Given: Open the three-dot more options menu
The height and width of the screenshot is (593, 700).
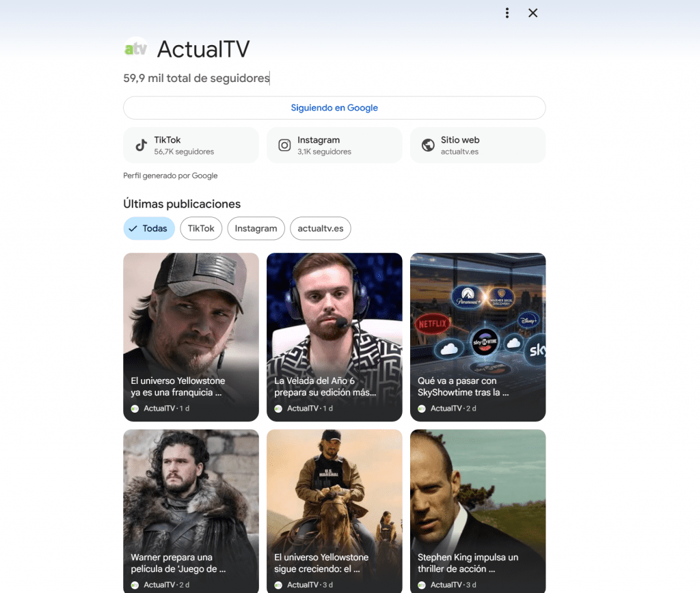Looking at the screenshot, I should coord(507,13).
